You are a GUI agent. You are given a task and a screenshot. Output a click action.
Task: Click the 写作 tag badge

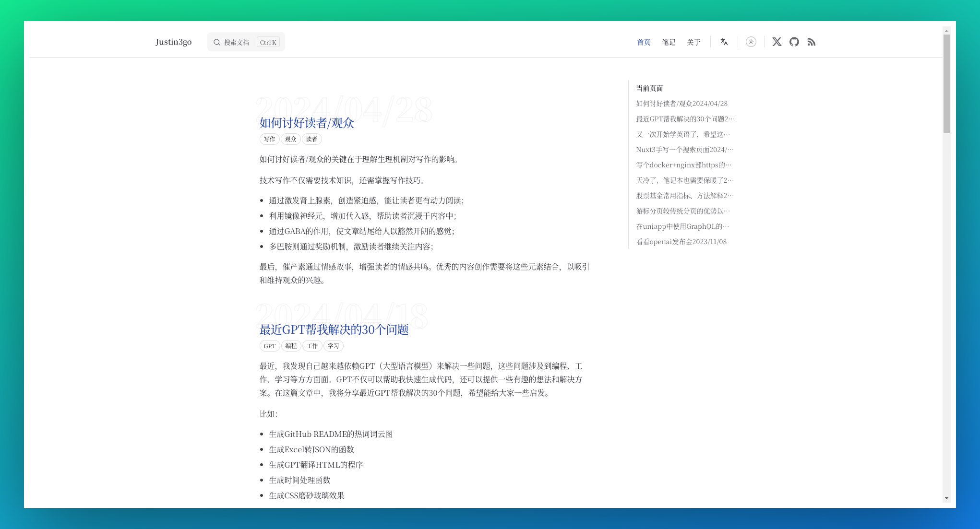(x=269, y=139)
